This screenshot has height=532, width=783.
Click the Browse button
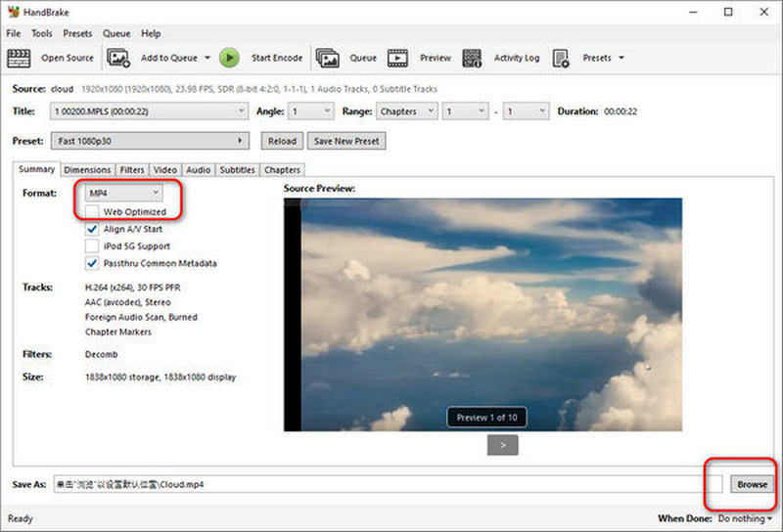[752, 484]
